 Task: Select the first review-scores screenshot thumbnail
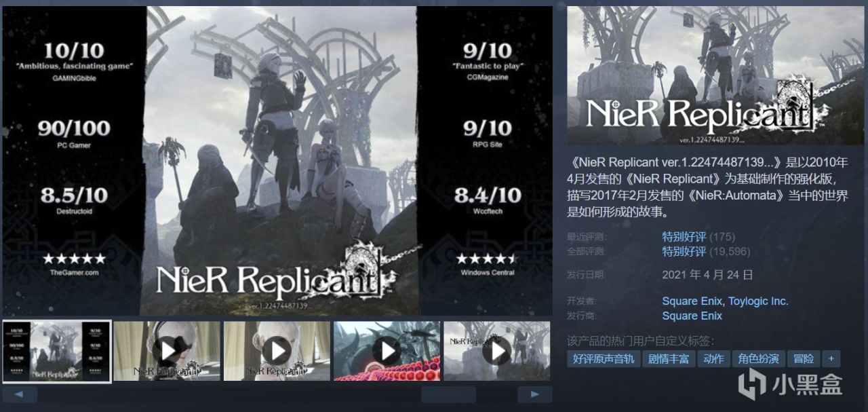tap(56, 351)
